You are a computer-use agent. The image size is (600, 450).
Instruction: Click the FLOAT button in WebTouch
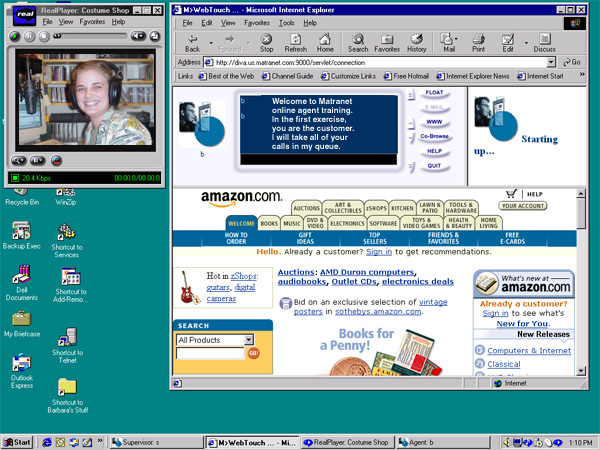click(434, 93)
